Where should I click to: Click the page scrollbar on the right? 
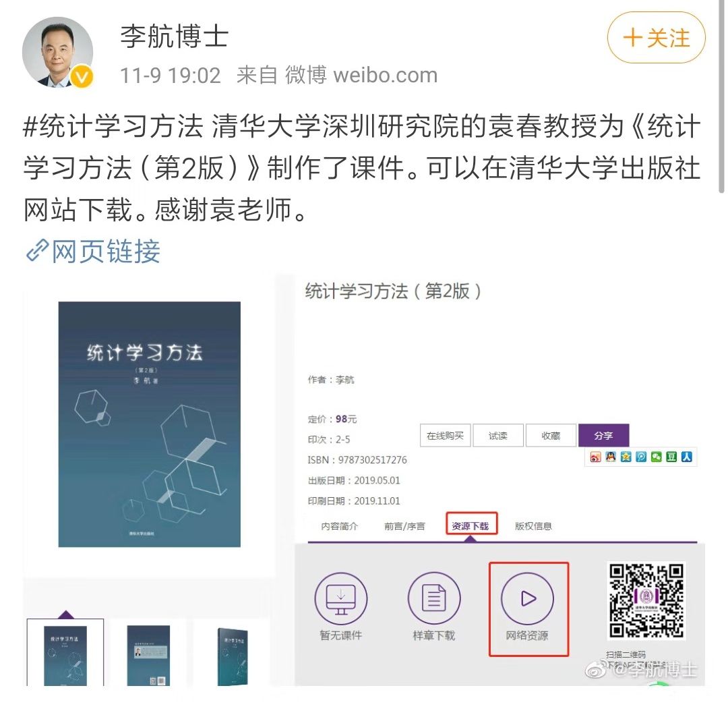coord(721,98)
